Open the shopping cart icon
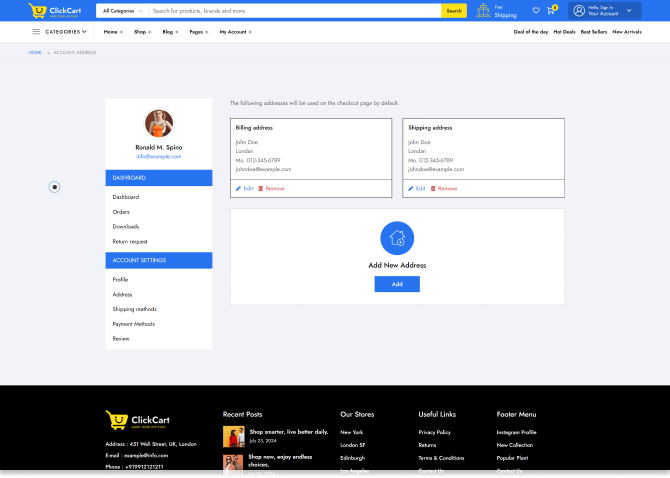Viewport: 670px width, 478px height. (x=550, y=11)
